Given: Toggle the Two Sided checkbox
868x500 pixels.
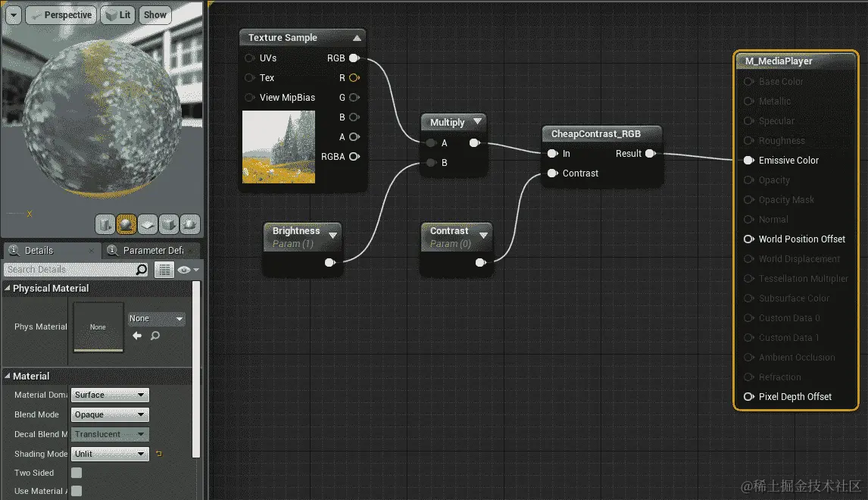Looking at the screenshot, I should [x=76, y=472].
